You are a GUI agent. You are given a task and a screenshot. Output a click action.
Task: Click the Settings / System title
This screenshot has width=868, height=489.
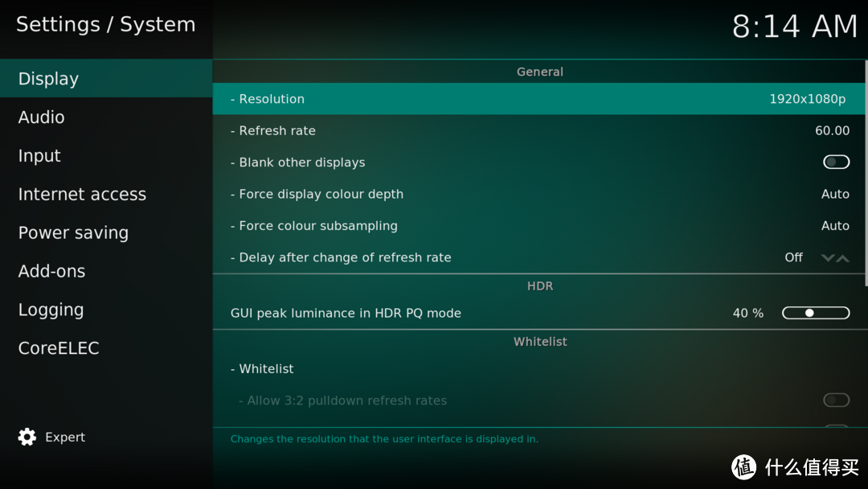click(x=106, y=24)
